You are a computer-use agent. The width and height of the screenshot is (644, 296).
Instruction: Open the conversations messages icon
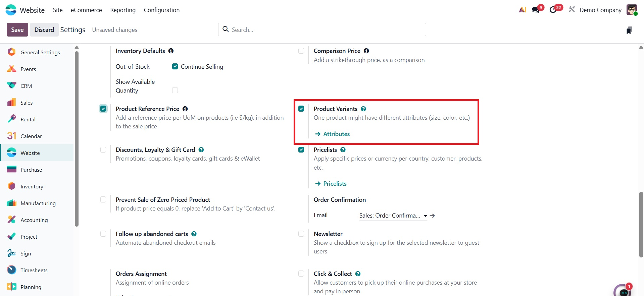point(536,10)
